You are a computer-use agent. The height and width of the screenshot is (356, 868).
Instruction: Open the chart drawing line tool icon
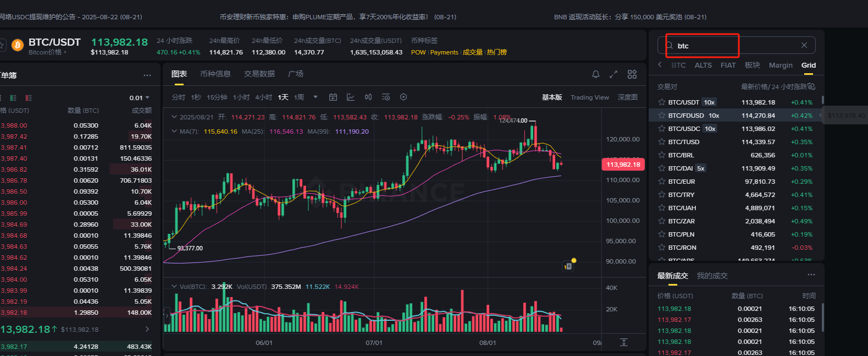pos(351,97)
